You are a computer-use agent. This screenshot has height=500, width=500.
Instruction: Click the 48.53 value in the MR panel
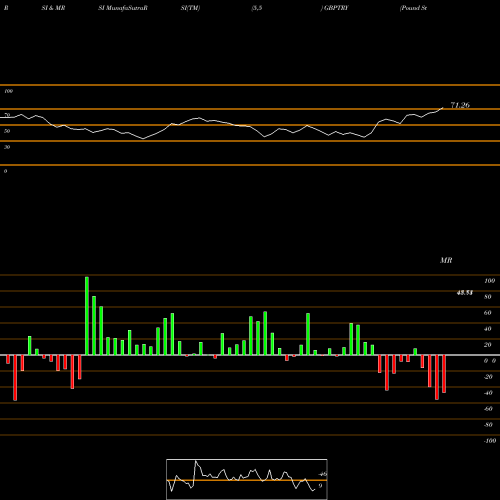pos(465,293)
